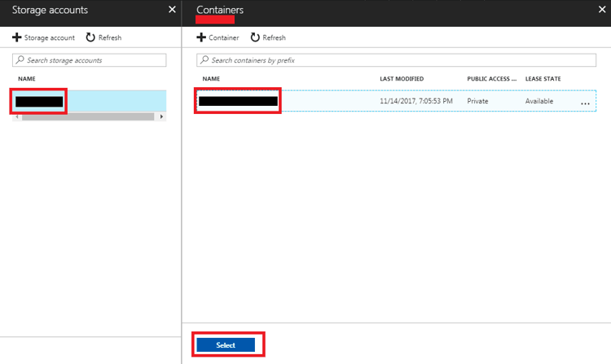Click the plus icon to add Container
611x364 pixels.
click(x=201, y=37)
